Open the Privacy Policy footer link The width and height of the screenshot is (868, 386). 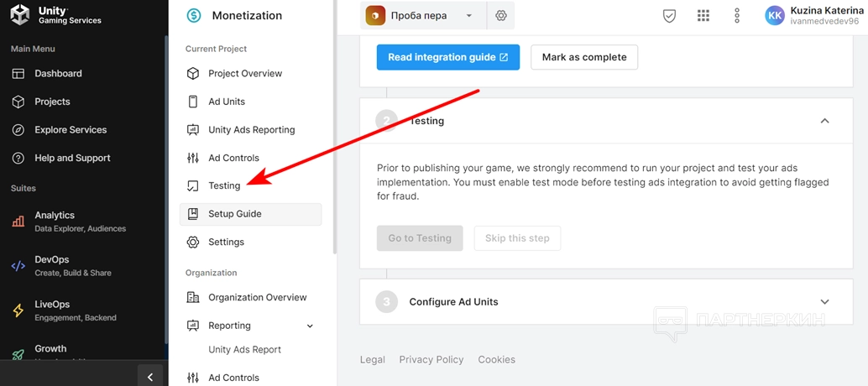(x=431, y=360)
